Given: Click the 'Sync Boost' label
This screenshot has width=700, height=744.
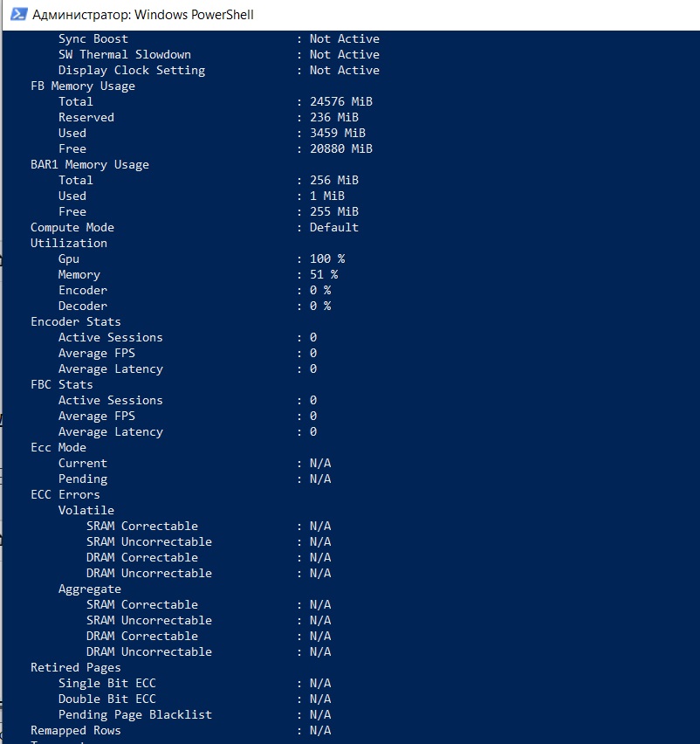Looking at the screenshot, I should 93,38.
